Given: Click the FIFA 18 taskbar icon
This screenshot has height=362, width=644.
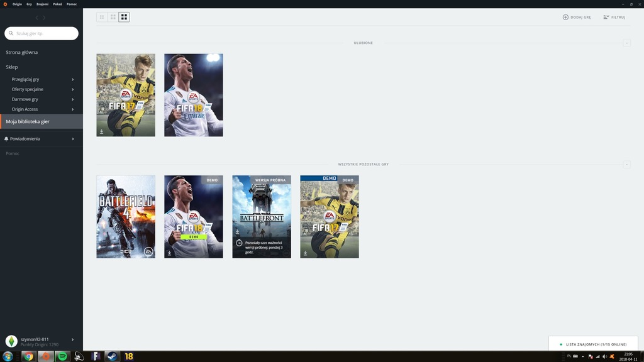Looking at the screenshot, I should point(129,357).
